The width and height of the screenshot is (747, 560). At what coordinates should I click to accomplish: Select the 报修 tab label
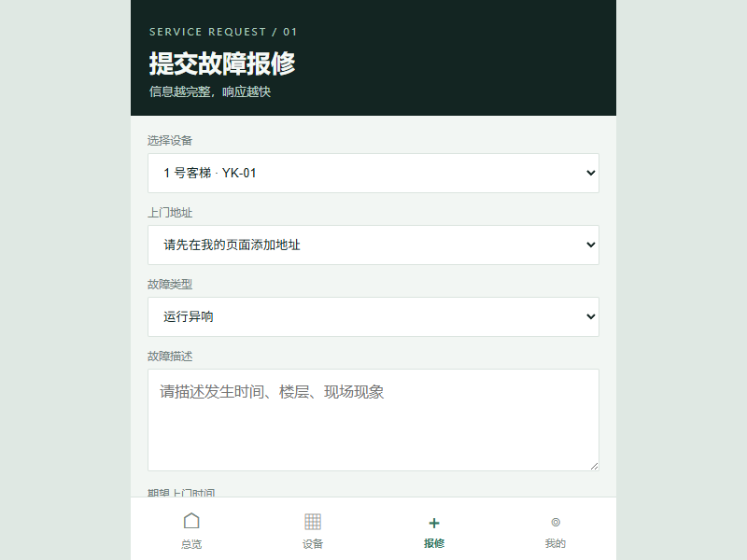point(434,543)
